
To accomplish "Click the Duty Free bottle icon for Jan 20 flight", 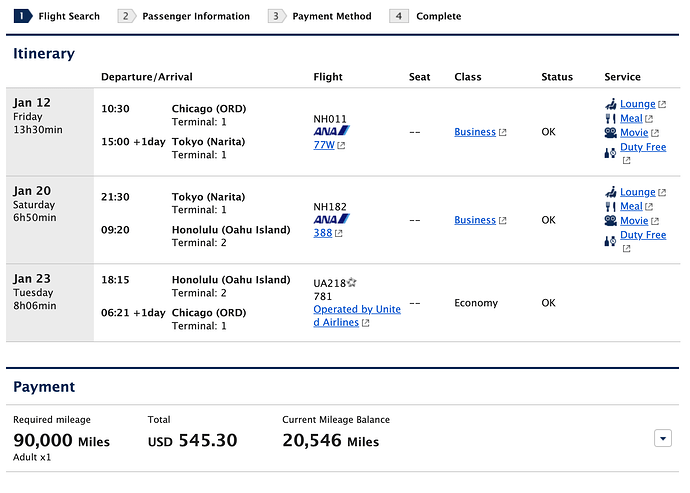I will [x=610, y=241].
